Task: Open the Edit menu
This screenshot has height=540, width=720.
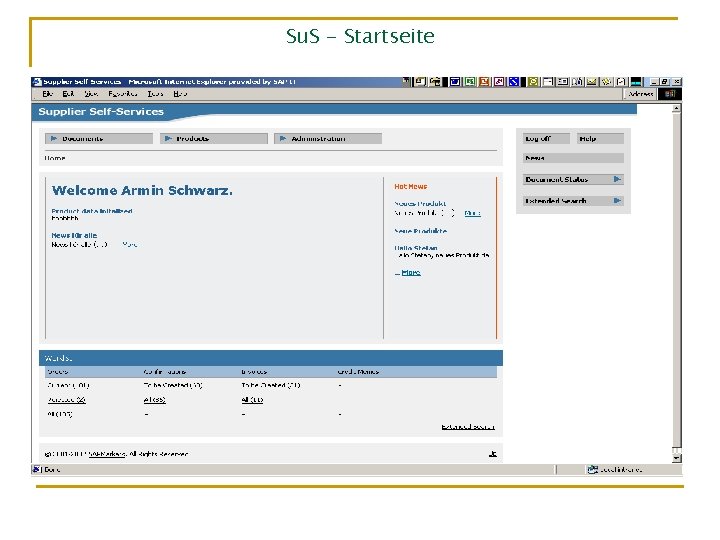Action: pos(68,94)
